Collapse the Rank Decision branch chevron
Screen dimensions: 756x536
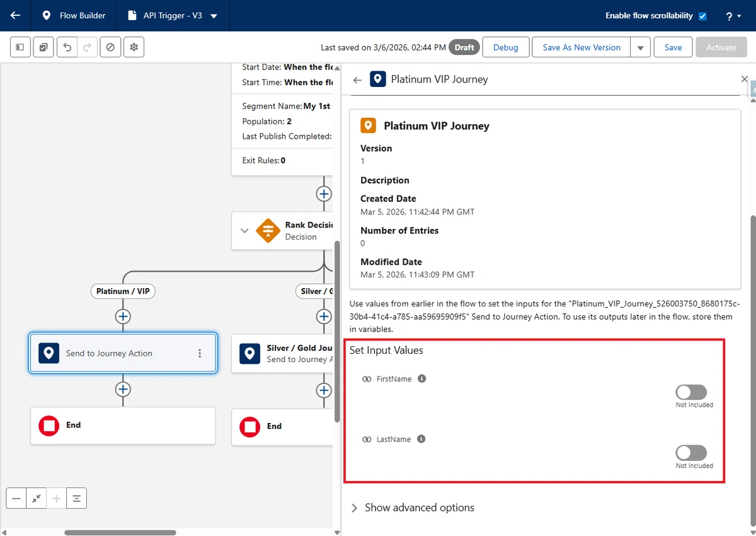pos(245,231)
